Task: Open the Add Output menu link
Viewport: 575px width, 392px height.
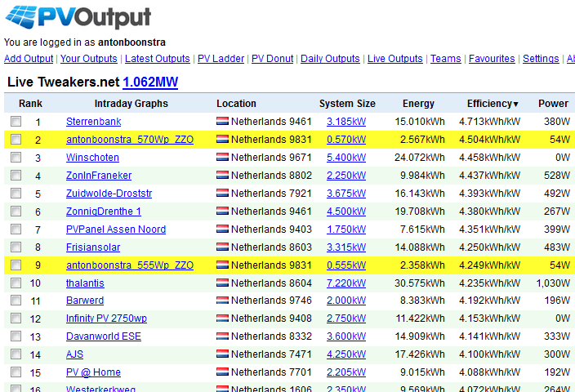Action: pos(29,59)
